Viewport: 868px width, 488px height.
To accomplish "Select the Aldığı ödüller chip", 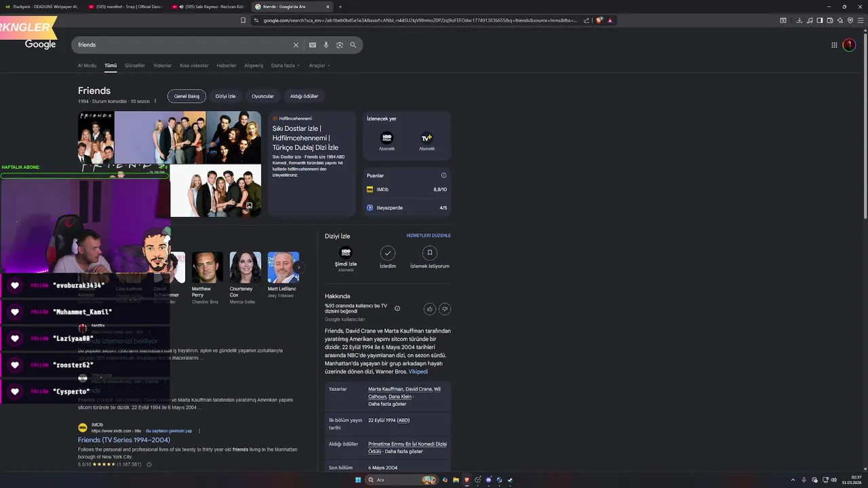I will 304,96.
